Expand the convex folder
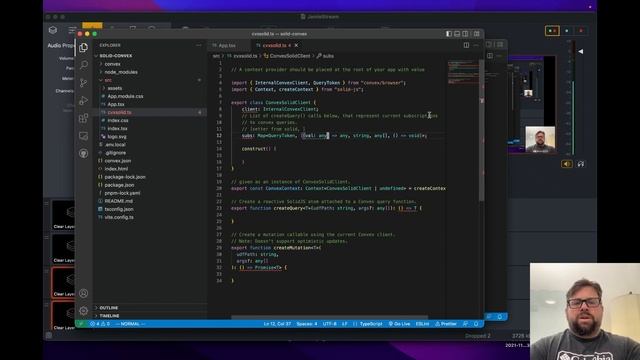Viewport: 640px width, 360px height. click(112, 64)
